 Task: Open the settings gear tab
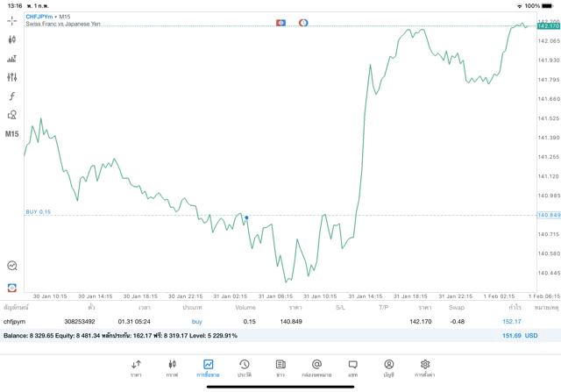pos(424,368)
